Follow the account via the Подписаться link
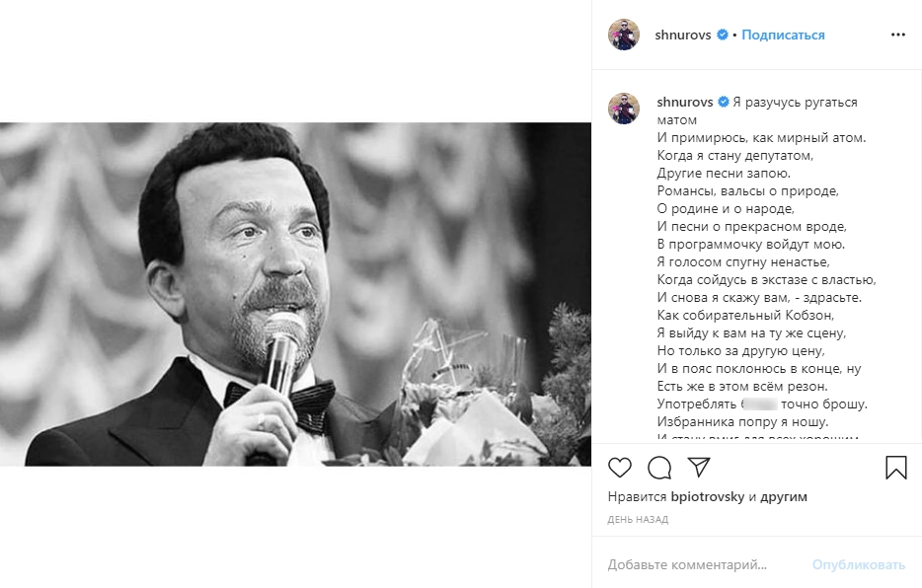Image resolution: width=922 pixels, height=588 pixels. pyautogui.click(x=783, y=35)
